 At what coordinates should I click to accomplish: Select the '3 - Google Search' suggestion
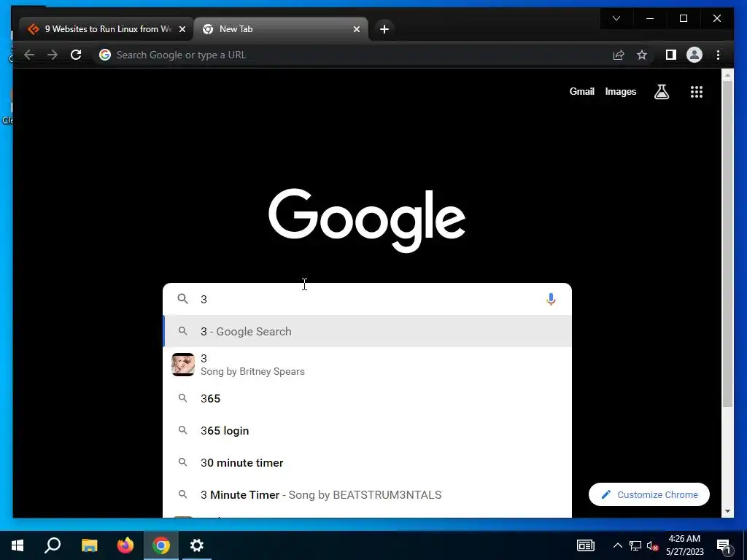(x=367, y=332)
